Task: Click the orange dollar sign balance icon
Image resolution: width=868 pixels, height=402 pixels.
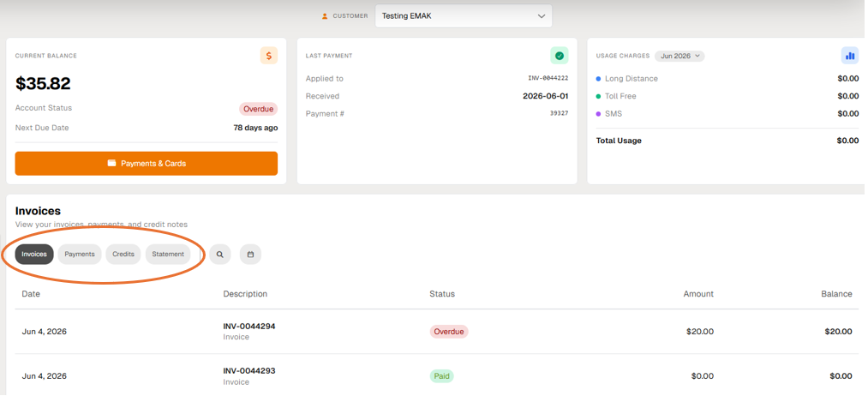Action: pyautogui.click(x=269, y=56)
